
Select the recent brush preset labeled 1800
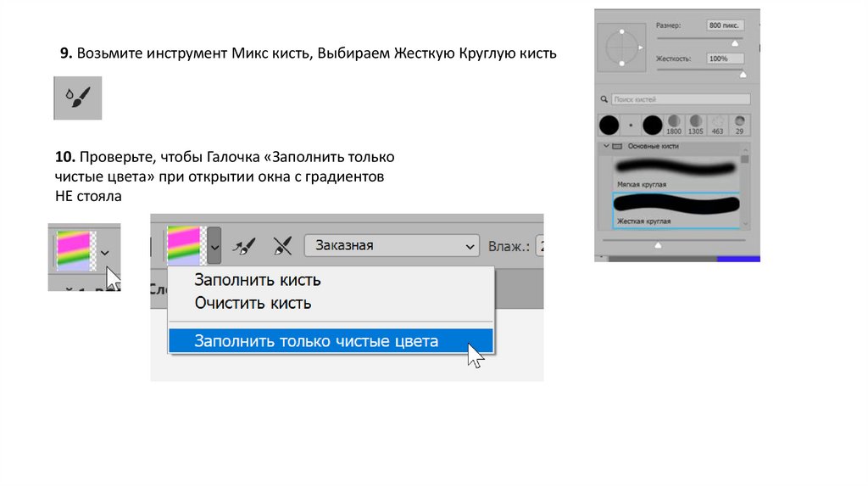tap(674, 126)
